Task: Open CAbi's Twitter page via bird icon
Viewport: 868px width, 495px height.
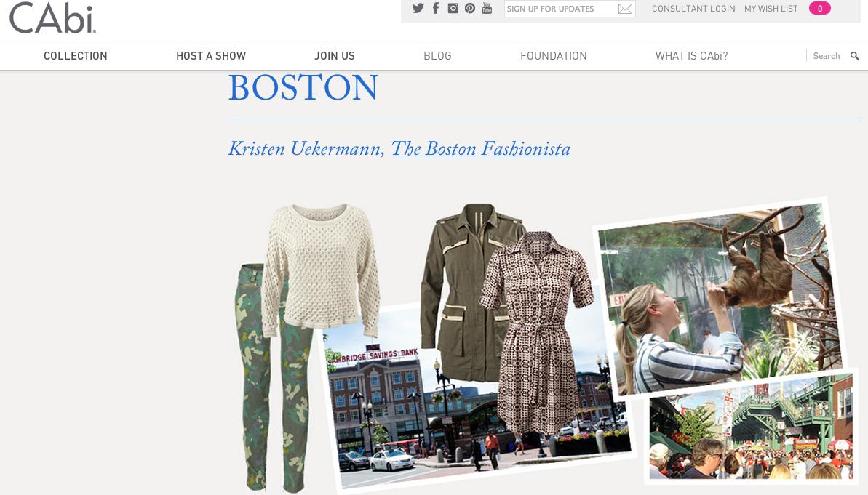Action: click(418, 8)
